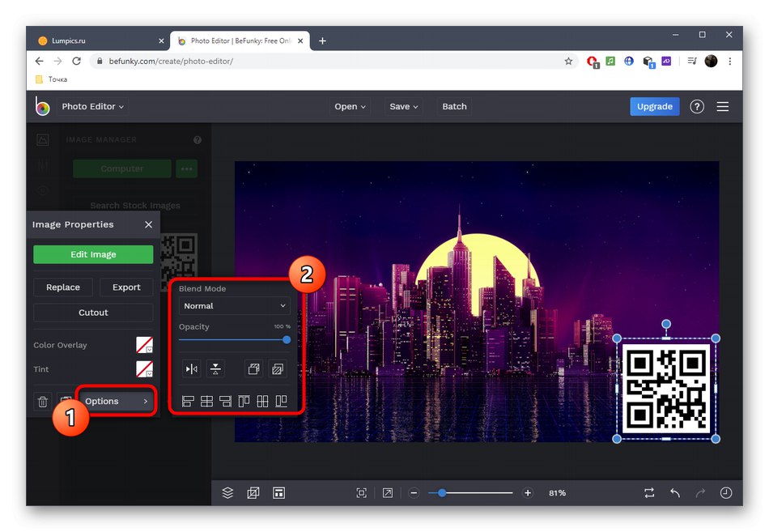Click the fit-to-screen icon
Screen dimensions: 769x532
pos(362,492)
